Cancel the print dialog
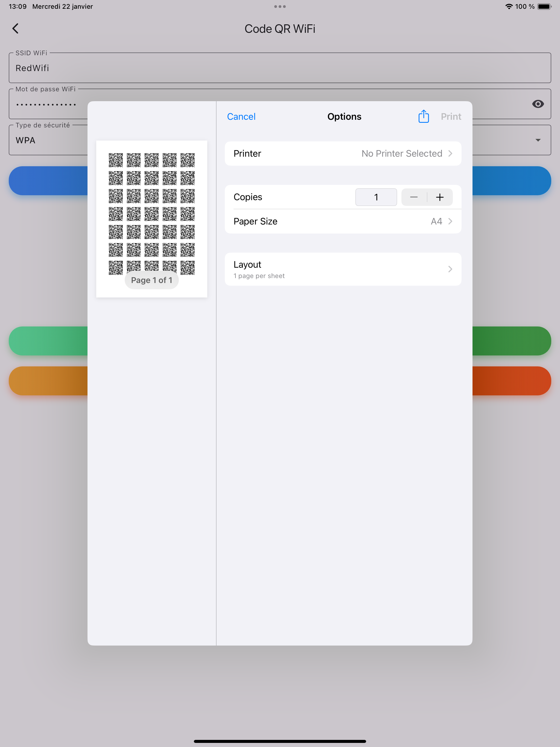This screenshot has height=747, width=560. point(241,116)
